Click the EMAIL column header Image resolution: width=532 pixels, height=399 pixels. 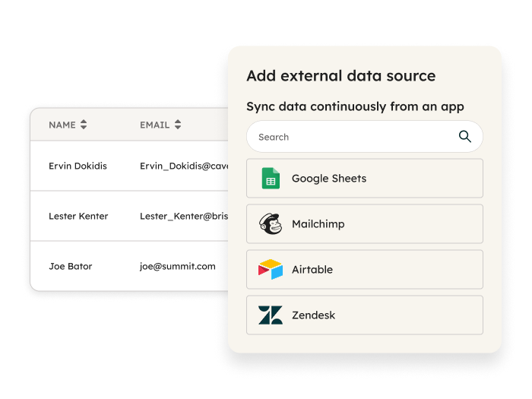click(154, 125)
